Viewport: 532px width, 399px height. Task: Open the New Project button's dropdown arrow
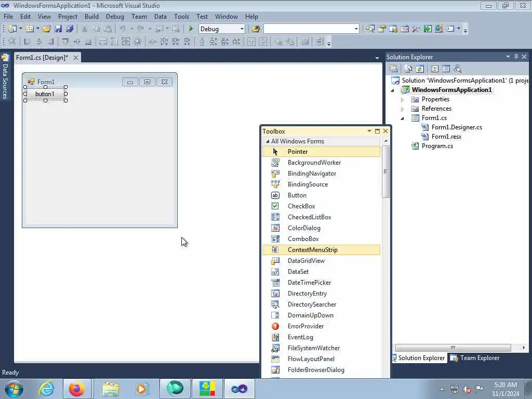[20, 29]
